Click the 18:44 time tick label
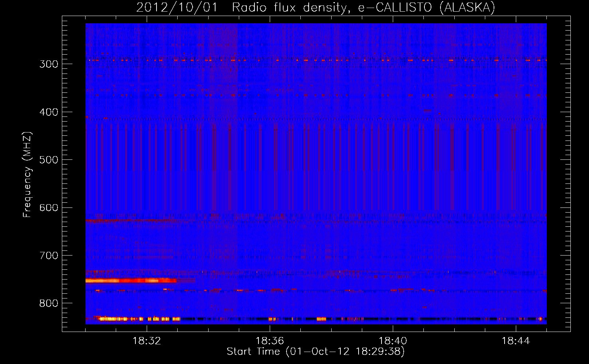Screen dimensions: 589x364 tap(516, 341)
